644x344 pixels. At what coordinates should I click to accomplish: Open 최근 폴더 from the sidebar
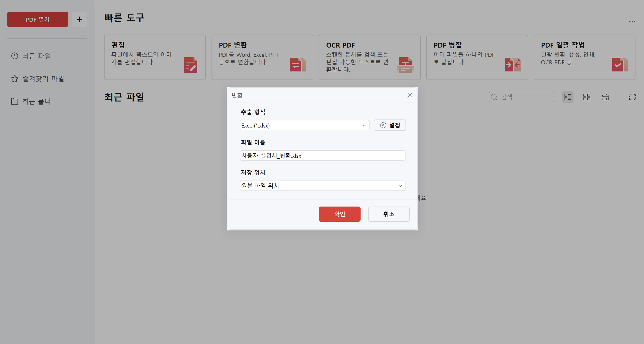36,101
